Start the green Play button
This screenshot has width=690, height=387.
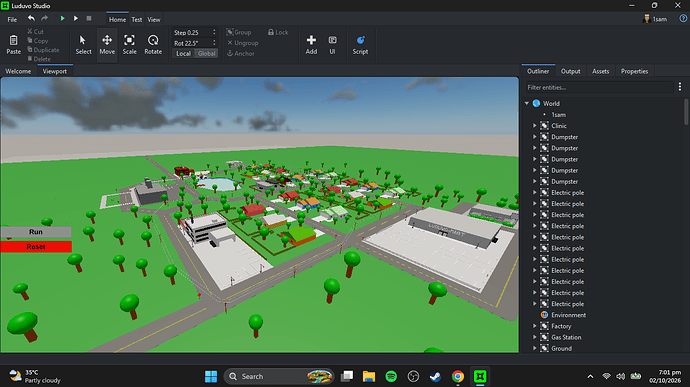(x=62, y=18)
